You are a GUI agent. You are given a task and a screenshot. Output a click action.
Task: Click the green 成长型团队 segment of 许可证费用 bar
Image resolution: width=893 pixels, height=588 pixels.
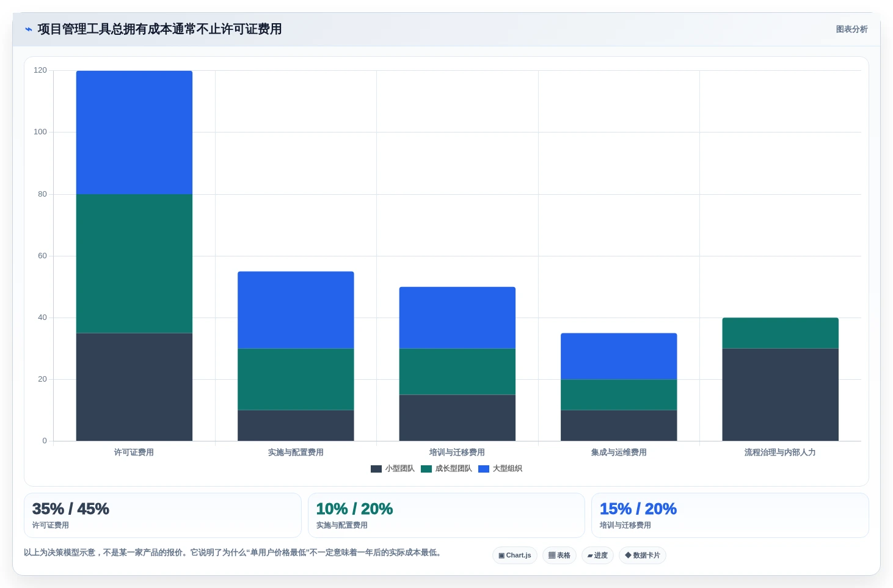134,264
